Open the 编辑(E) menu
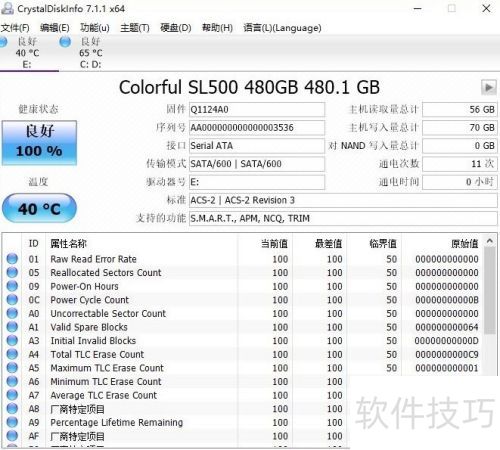 click(x=55, y=28)
